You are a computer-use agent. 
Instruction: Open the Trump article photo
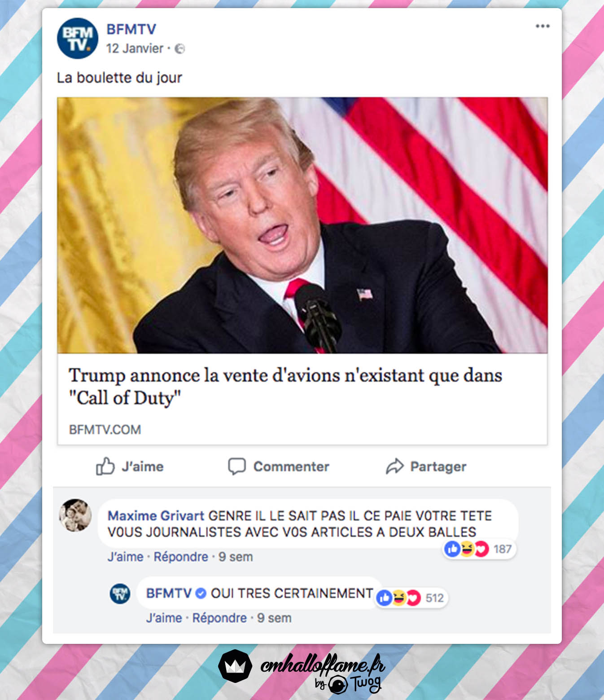point(302,225)
